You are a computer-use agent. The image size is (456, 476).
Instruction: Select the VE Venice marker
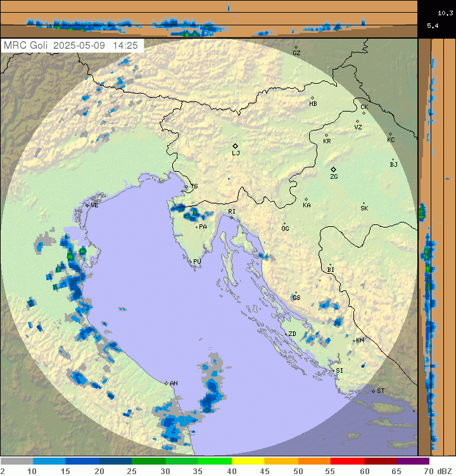point(87,205)
